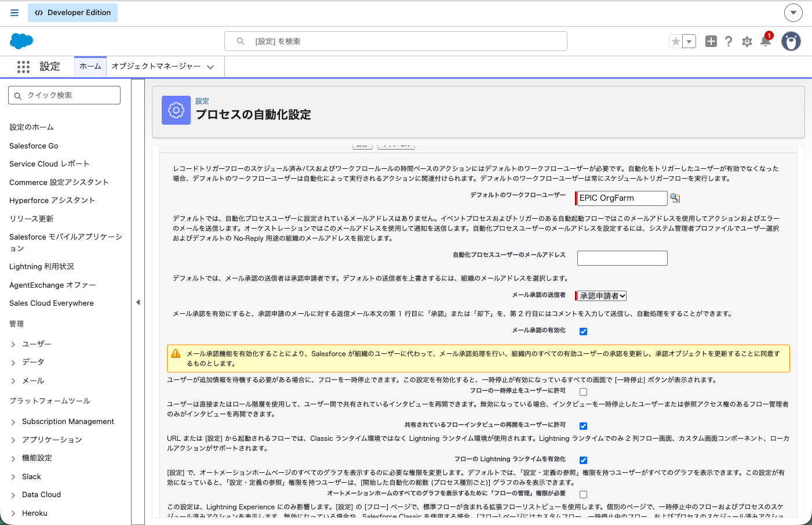Check the 「フローの管理」権限が必要 checkbox

coord(583,494)
